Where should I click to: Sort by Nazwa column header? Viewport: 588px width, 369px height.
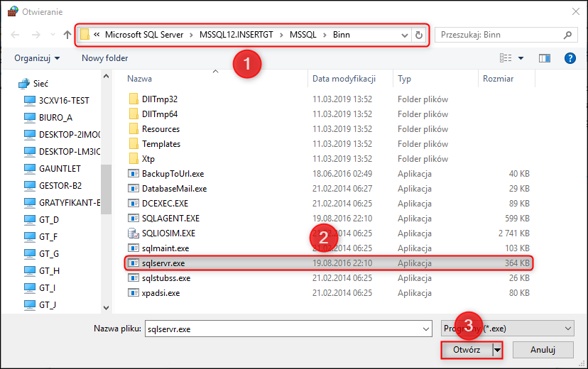click(139, 79)
